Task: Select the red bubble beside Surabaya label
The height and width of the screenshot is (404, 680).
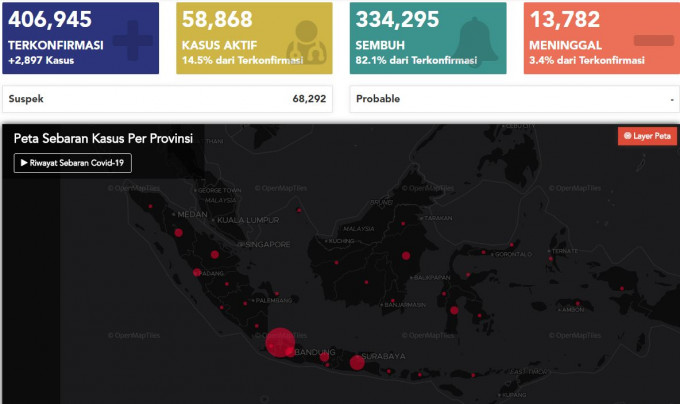Action: tap(357, 362)
